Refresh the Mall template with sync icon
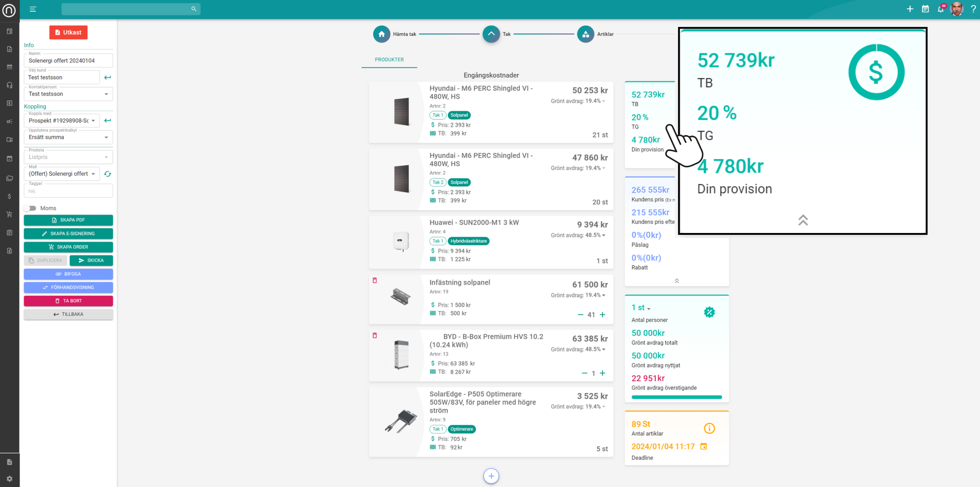The width and height of the screenshot is (980, 487). tap(108, 174)
